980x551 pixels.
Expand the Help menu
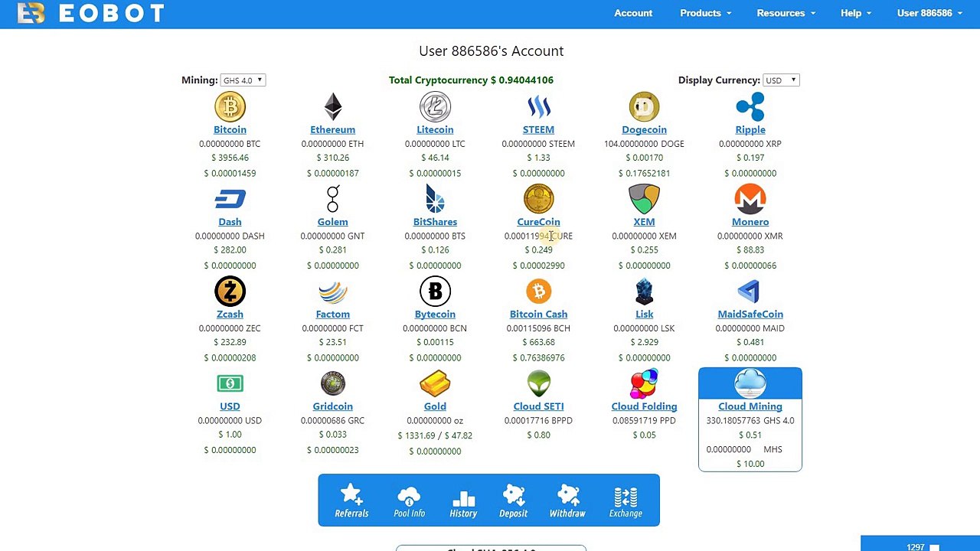[855, 13]
